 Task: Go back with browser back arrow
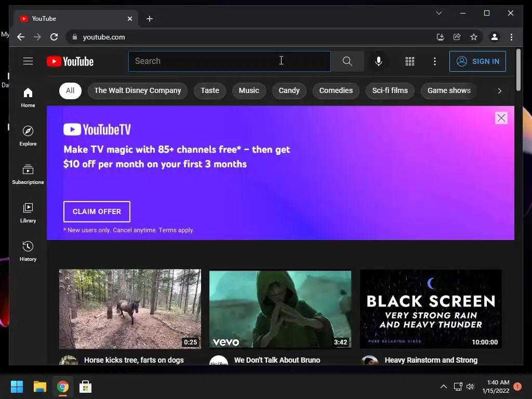[21, 37]
